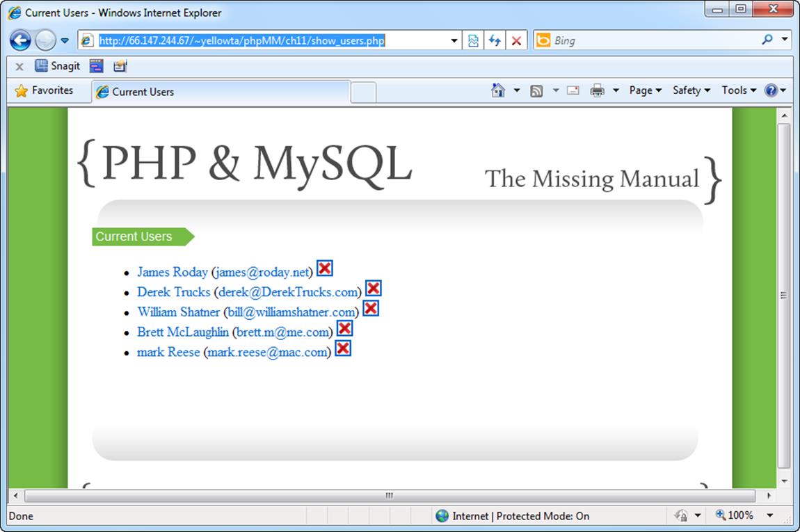The height and width of the screenshot is (532, 800).
Task: Click the 100% zoom level button
Action: point(735,515)
